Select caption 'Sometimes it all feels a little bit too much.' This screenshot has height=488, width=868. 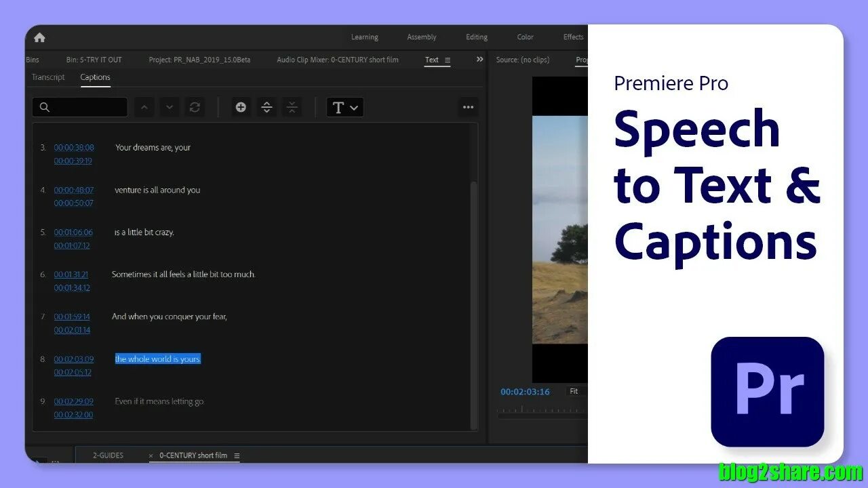tap(184, 274)
